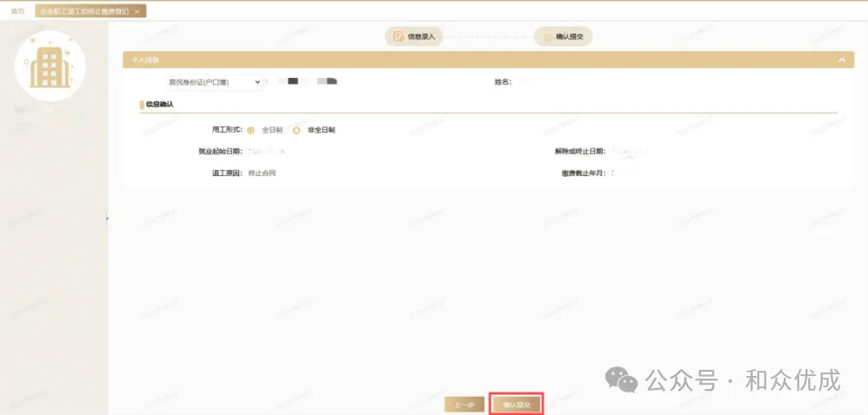Viewport: 868px width, 415px height.
Task: Click the 缴费截止年月 label
Action: 584,173
